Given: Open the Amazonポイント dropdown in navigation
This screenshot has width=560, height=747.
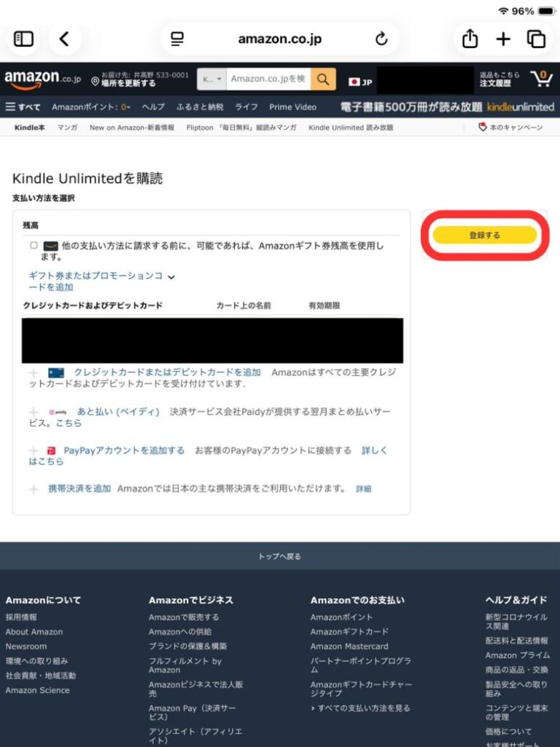Looking at the screenshot, I should 91,107.
